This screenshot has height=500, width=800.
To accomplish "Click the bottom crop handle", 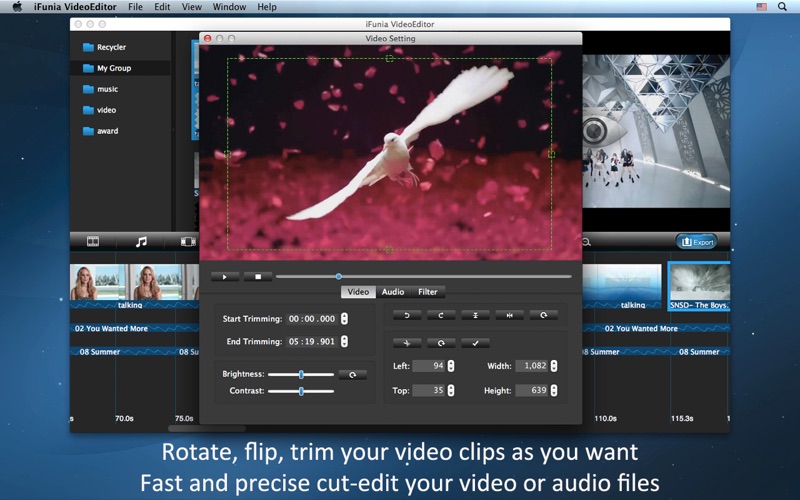I will point(389,249).
